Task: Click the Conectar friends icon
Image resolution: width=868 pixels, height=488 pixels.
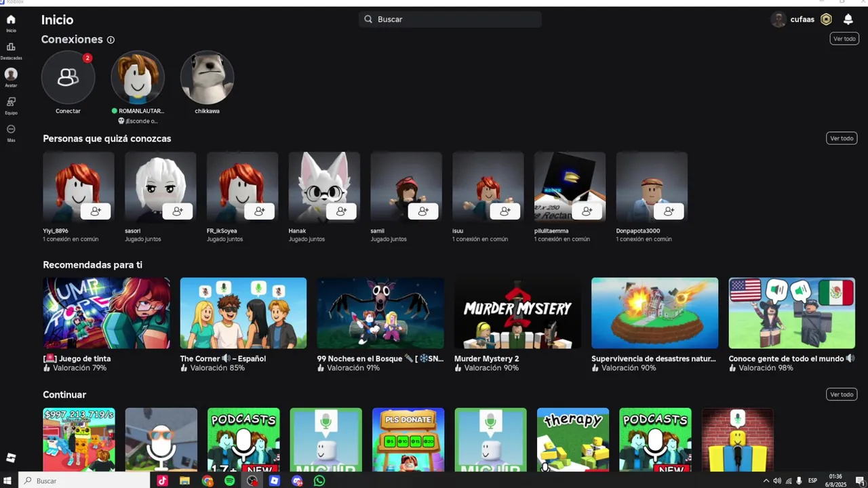Action: click(68, 77)
